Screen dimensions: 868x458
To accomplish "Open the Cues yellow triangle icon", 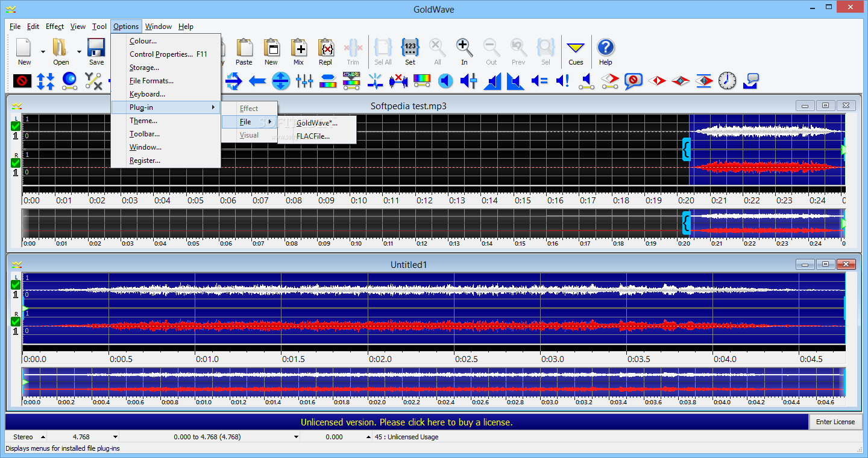I will point(576,47).
